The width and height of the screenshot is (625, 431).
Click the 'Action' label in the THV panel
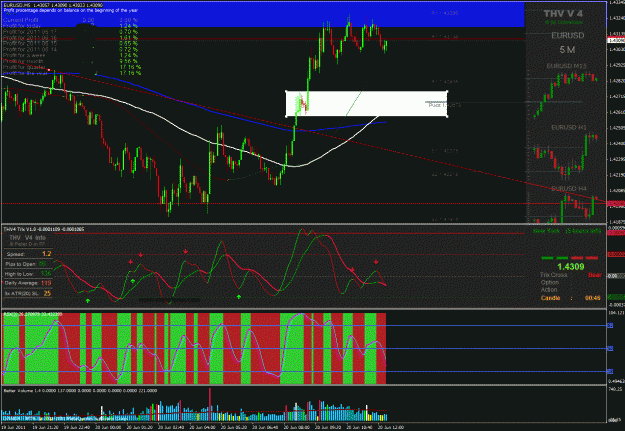(549, 290)
